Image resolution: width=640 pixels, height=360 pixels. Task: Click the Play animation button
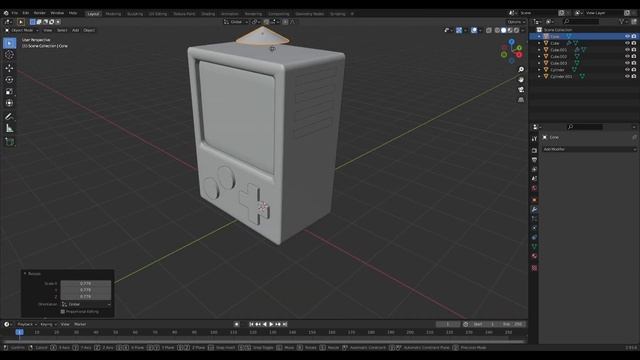(271, 324)
